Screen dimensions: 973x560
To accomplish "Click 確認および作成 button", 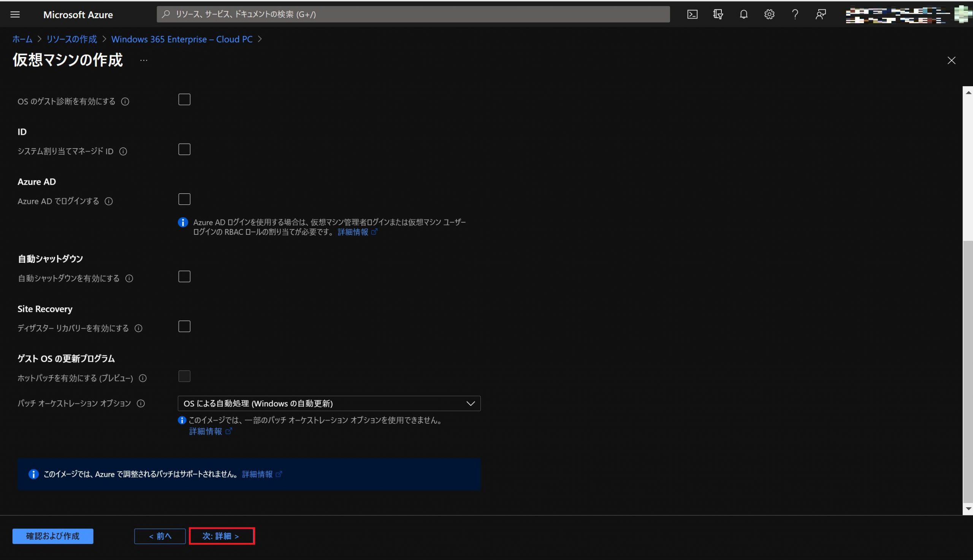I will click(x=53, y=536).
